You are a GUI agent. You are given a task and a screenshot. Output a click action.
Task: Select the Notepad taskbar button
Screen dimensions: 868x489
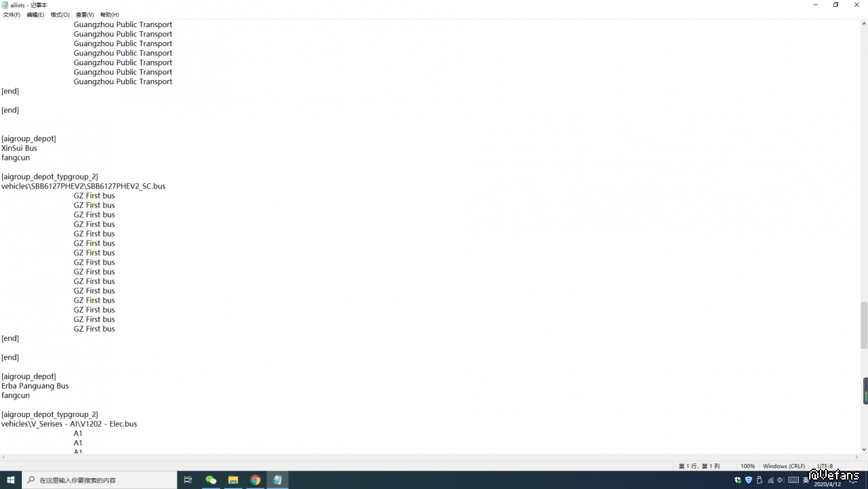pos(277,480)
